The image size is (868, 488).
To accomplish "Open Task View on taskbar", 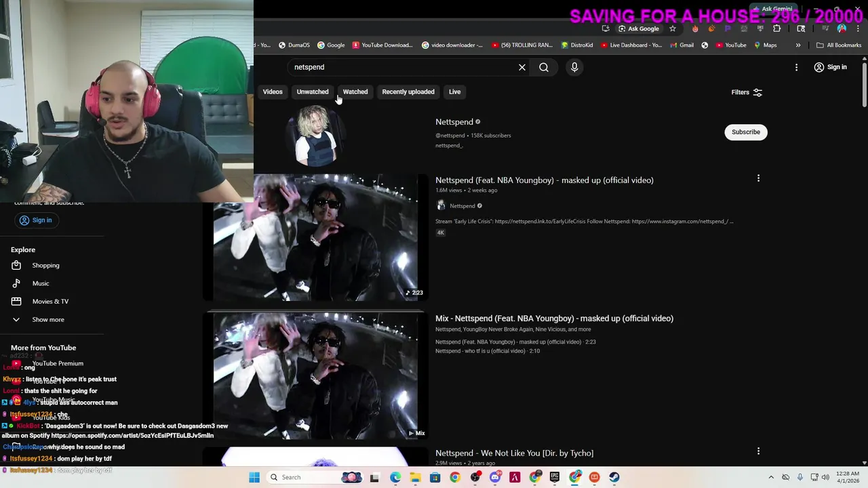I will point(374,477).
